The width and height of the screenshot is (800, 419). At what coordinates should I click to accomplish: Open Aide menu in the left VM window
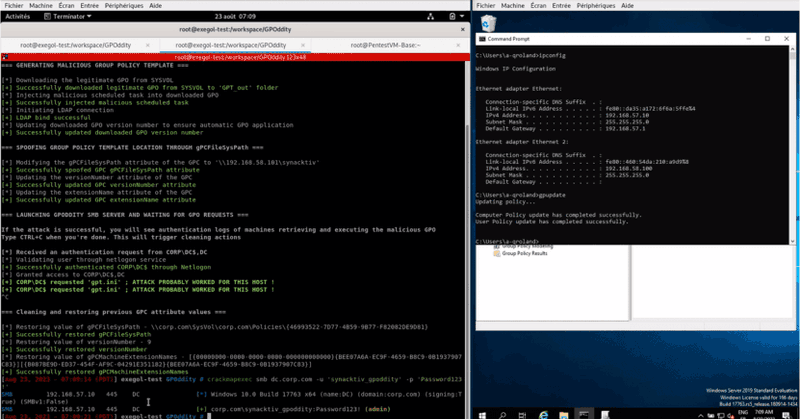tap(156, 6)
